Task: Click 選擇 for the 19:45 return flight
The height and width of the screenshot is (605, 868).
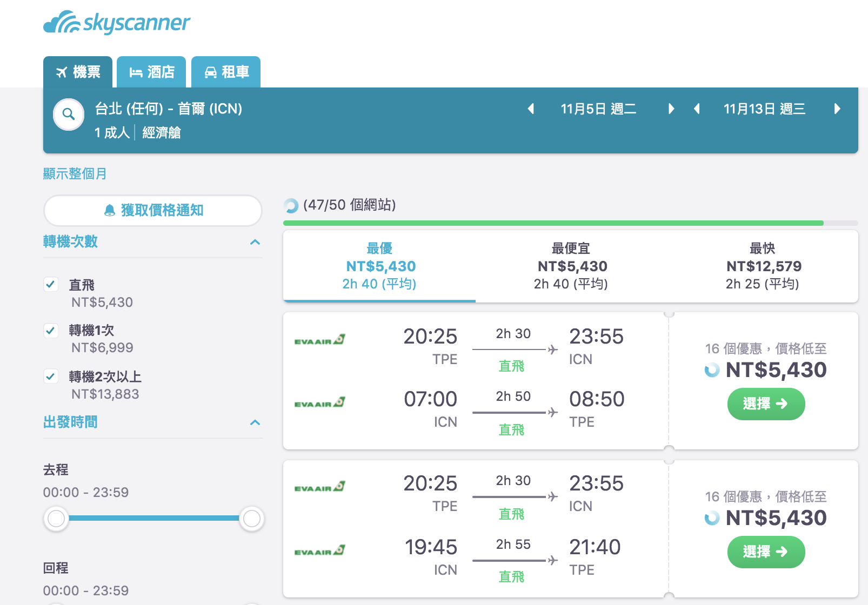Action: (x=766, y=552)
